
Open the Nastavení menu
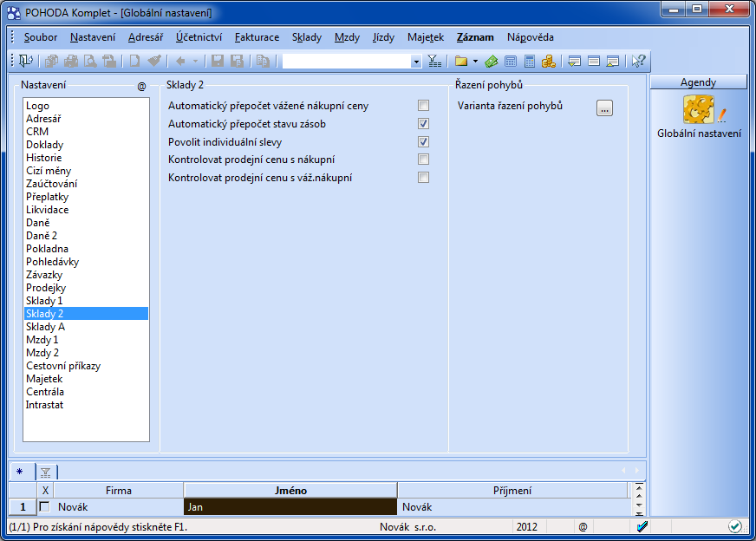coord(93,37)
